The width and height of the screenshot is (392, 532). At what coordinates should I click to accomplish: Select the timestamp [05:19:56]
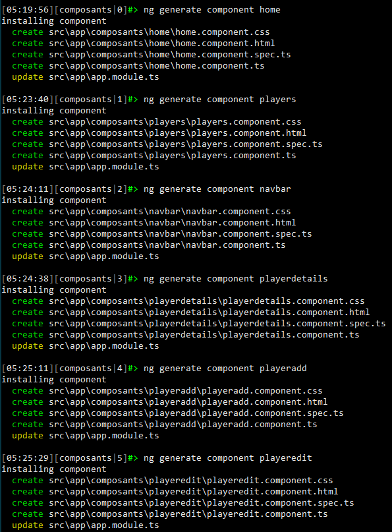(28, 10)
